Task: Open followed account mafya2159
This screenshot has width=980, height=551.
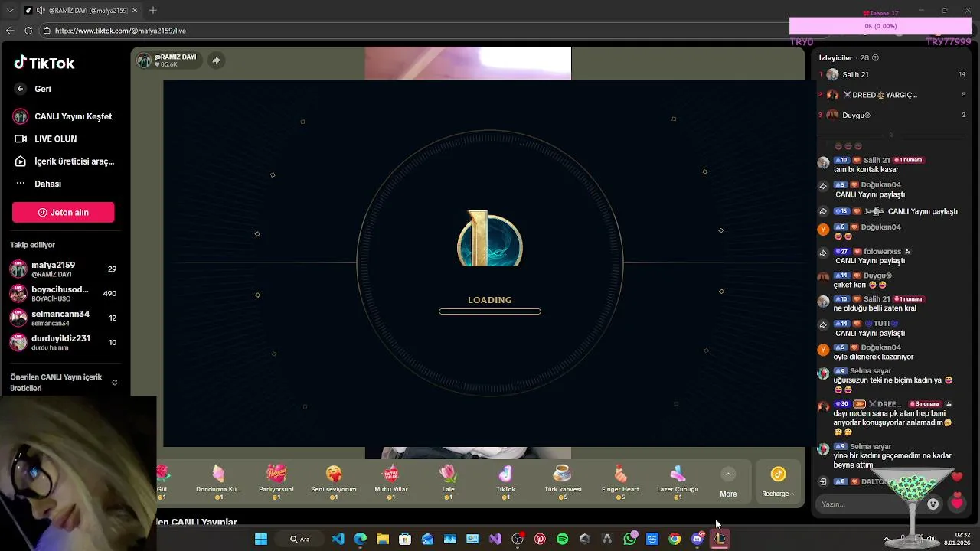Action: [x=63, y=269]
